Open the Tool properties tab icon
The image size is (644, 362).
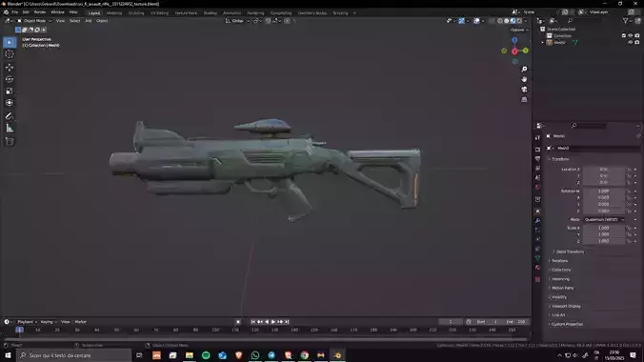[537, 137]
